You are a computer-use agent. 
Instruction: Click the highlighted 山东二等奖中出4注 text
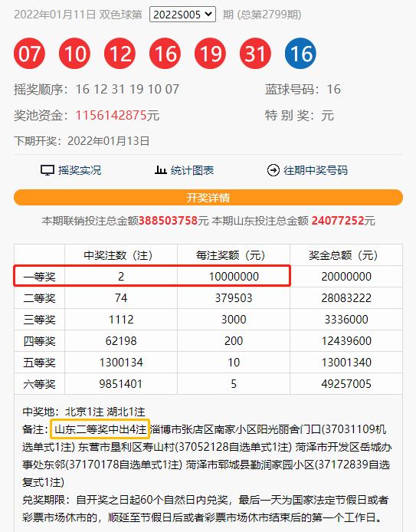tap(100, 429)
